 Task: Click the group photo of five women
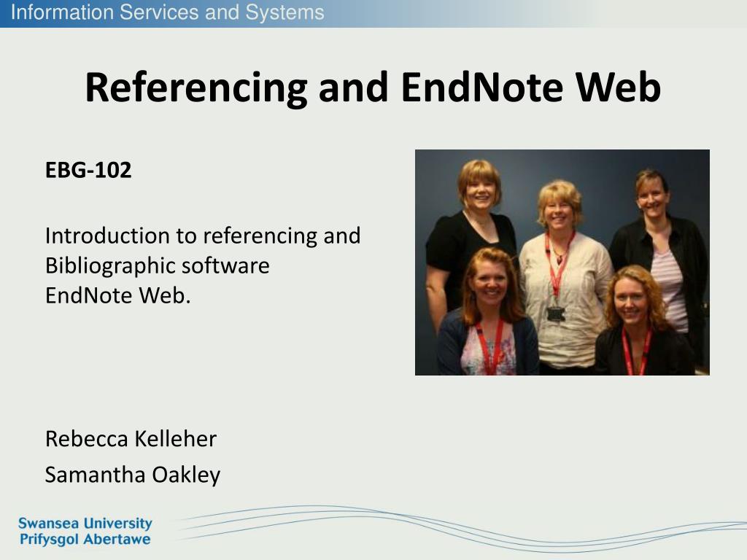(x=562, y=262)
